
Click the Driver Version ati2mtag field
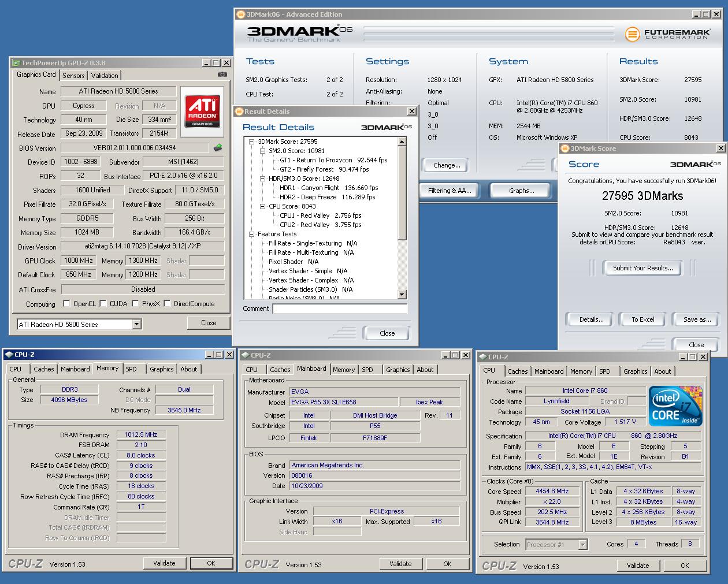coord(143,247)
